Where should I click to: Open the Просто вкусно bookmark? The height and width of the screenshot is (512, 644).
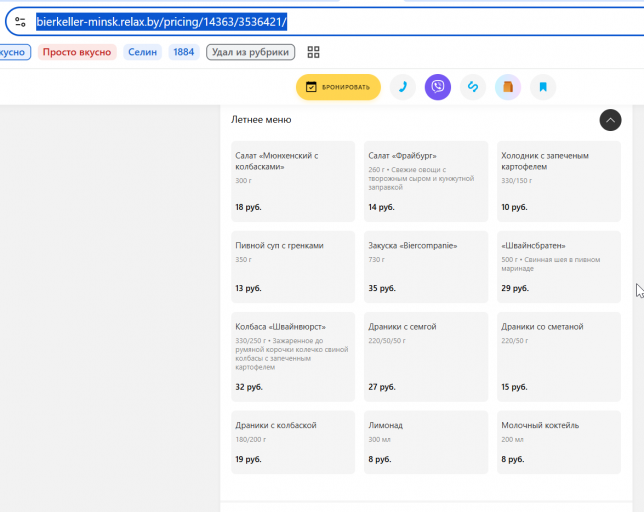click(x=77, y=52)
